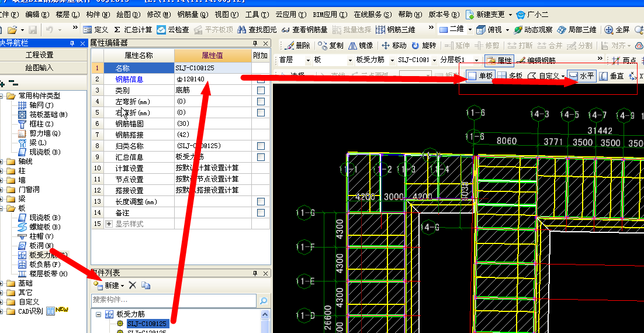Click 删除 delete tool
The image size is (644, 333).
pos(297,45)
